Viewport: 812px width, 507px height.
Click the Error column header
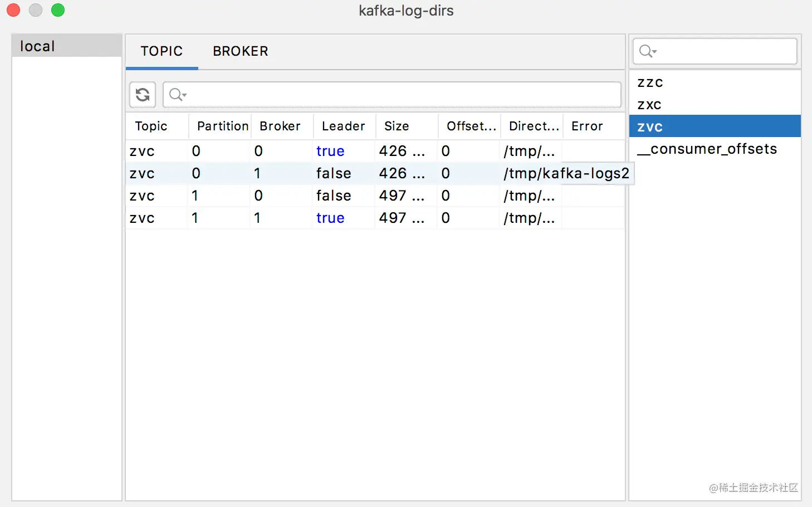[x=587, y=126]
